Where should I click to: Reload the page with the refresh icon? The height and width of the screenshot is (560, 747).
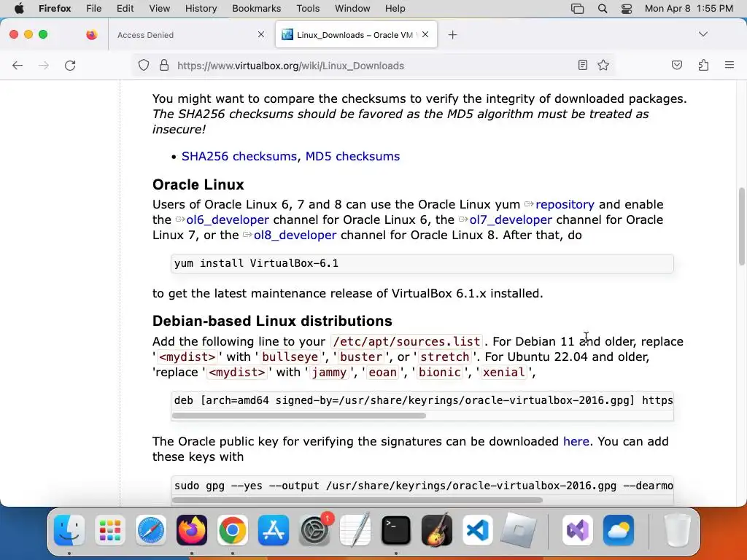[x=70, y=65]
